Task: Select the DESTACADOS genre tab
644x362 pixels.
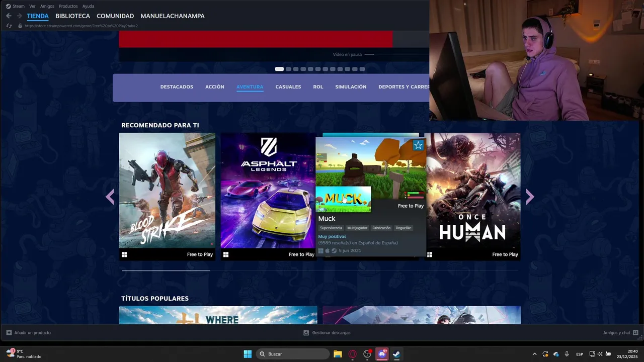Action: 177,87
